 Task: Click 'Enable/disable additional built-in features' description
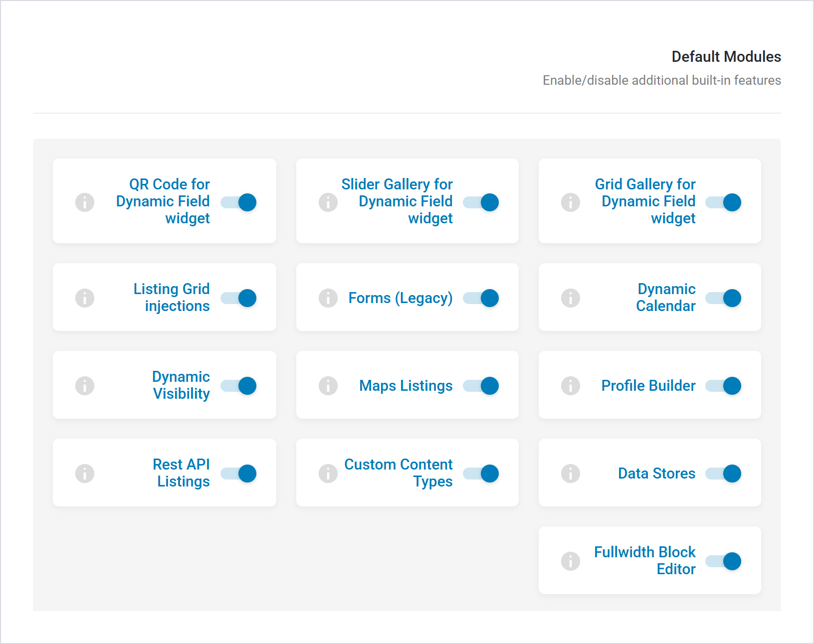point(662,80)
